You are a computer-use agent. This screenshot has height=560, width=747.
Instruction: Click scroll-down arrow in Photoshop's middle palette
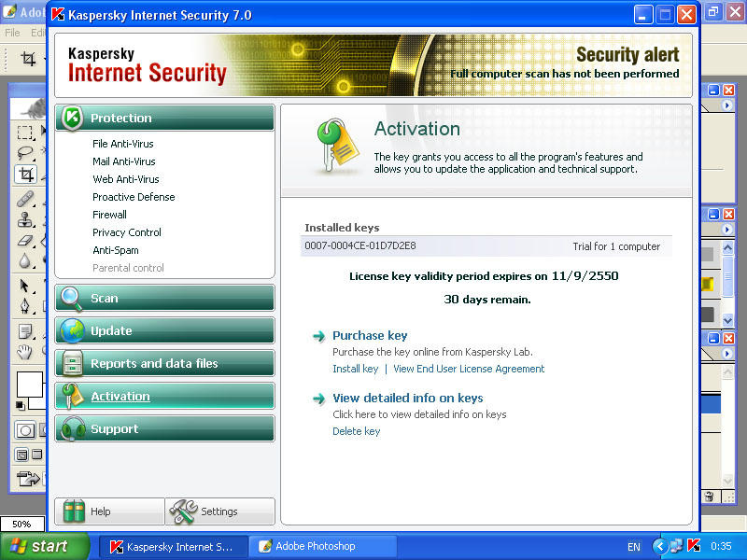727,320
